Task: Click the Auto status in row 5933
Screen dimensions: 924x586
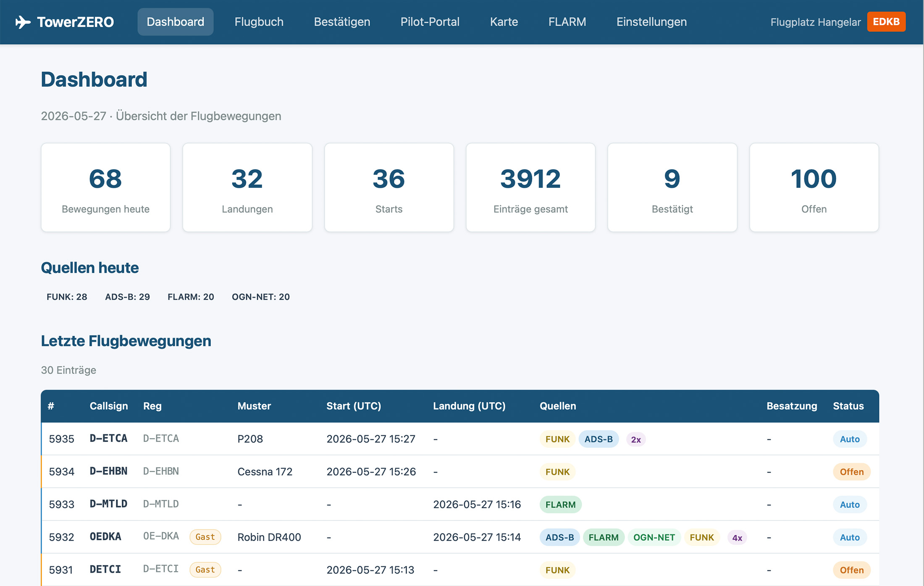Action: [x=850, y=505]
